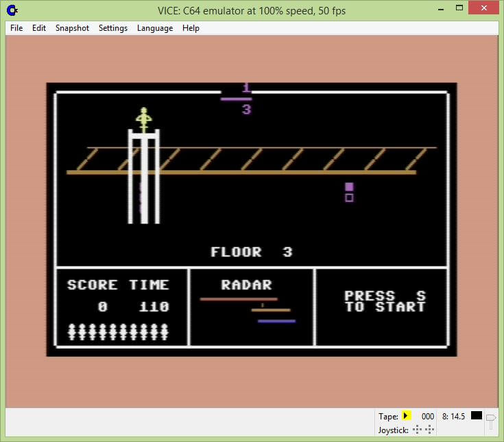Click the first joystick direction indicator
Screen dimensions: 504x442
[x=417, y=430]
